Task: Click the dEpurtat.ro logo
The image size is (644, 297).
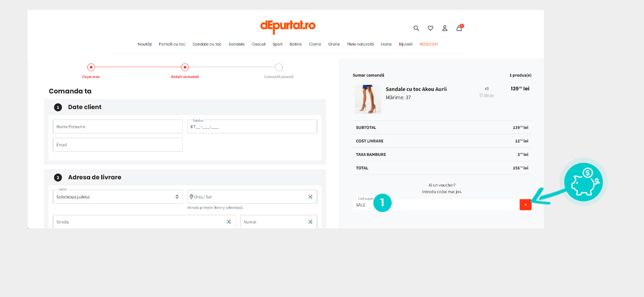Action: pyautogui.click(x=288, y=26)
